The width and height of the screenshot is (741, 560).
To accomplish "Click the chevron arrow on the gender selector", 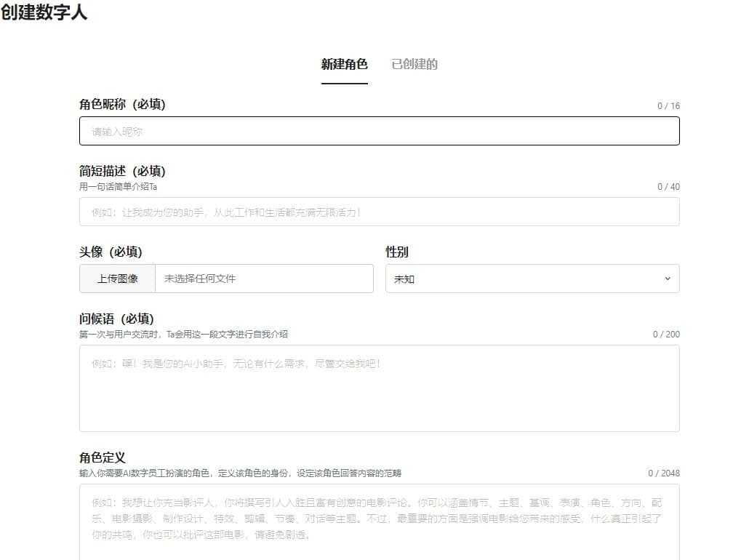I will [668, 279].
